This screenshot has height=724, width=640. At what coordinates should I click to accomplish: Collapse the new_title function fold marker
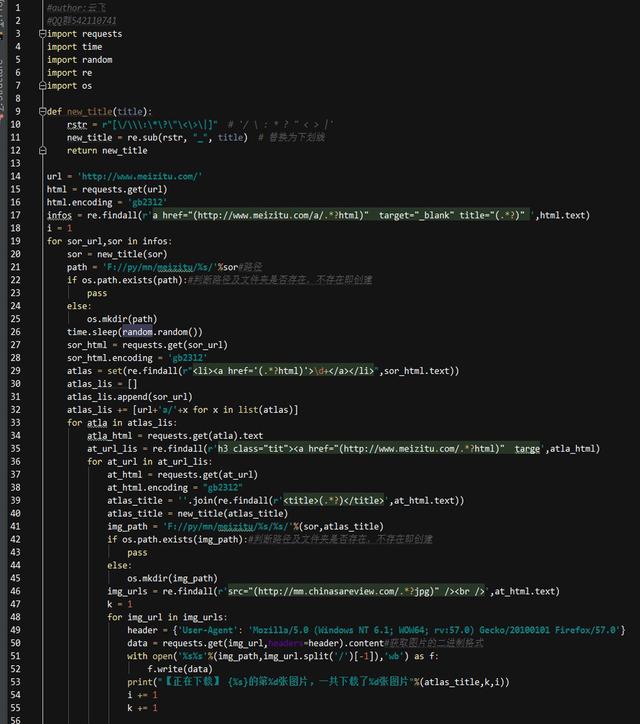tap(42, 111)
